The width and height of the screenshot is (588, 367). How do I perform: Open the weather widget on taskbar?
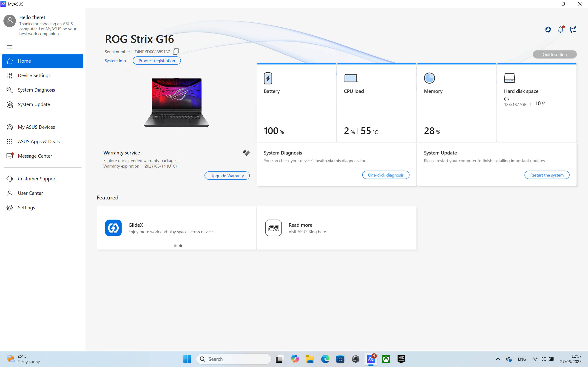[x=23, y=359]
